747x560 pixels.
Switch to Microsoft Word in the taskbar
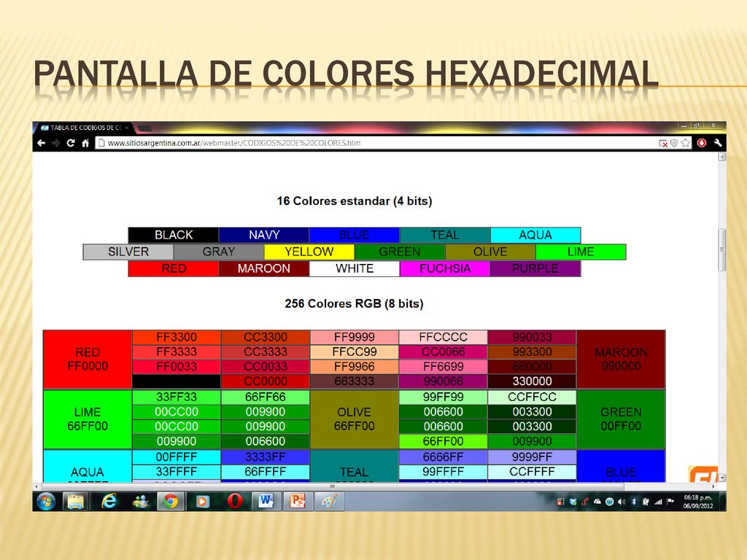coord(266,502)
